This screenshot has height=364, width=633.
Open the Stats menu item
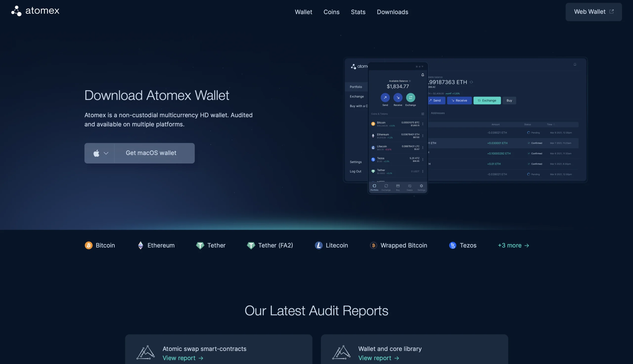pyautogui.click(x=358, y=12)
